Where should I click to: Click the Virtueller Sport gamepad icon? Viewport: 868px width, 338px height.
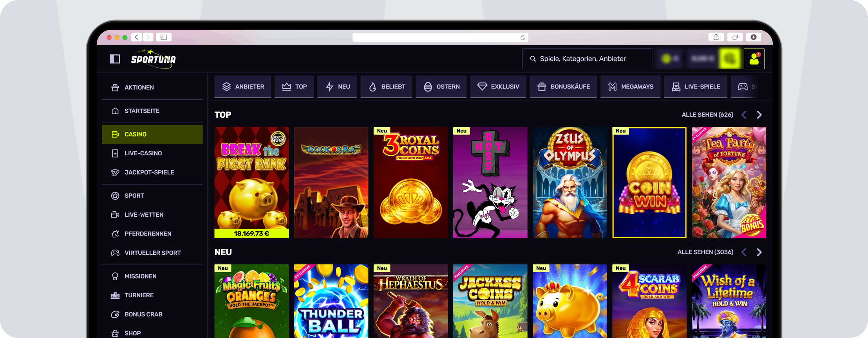[115, 253]
